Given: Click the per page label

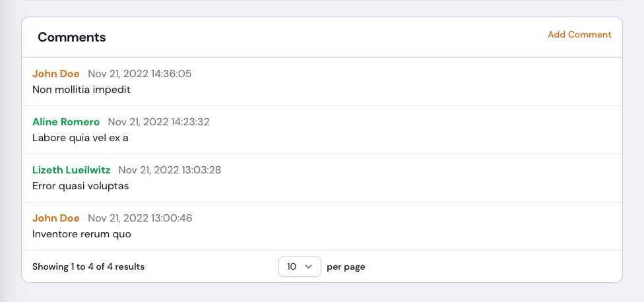Looking at the screenshot, I should [346, 266].
